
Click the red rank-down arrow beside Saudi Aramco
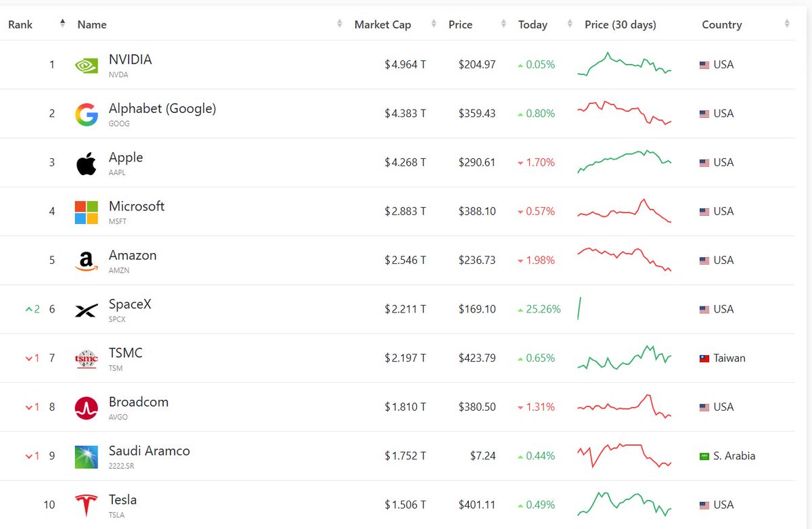pos(28,457)
